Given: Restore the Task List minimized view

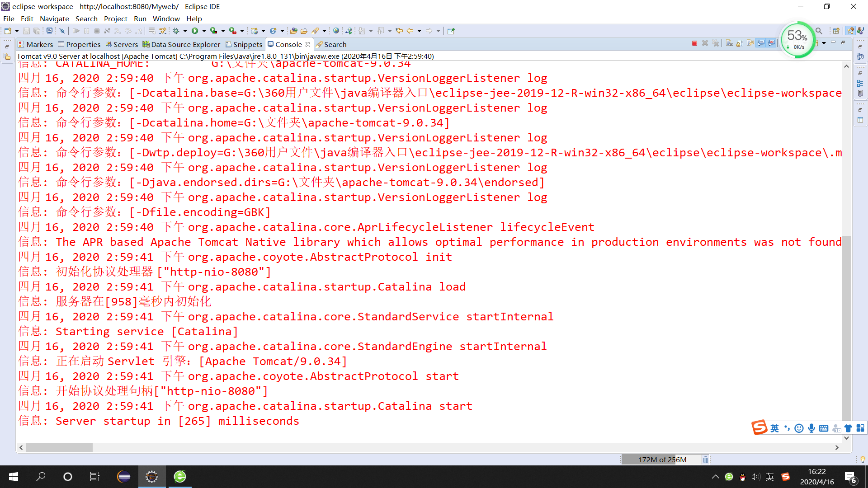Looking at the screenshot, I should [860, 93].
